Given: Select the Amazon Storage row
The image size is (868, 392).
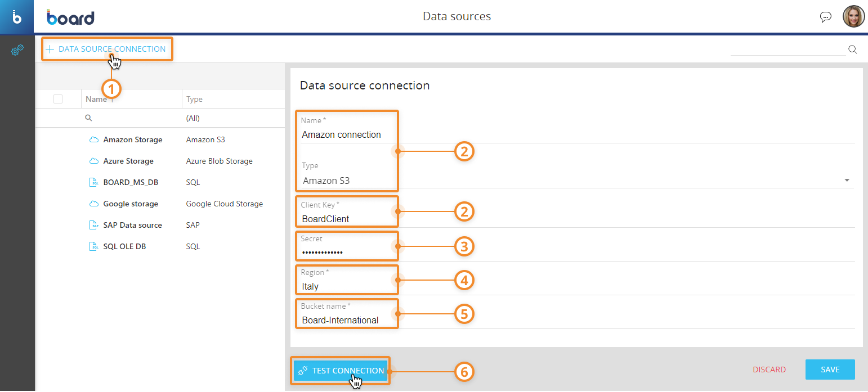Looking at the screenshot, I should tap(160, 139).
